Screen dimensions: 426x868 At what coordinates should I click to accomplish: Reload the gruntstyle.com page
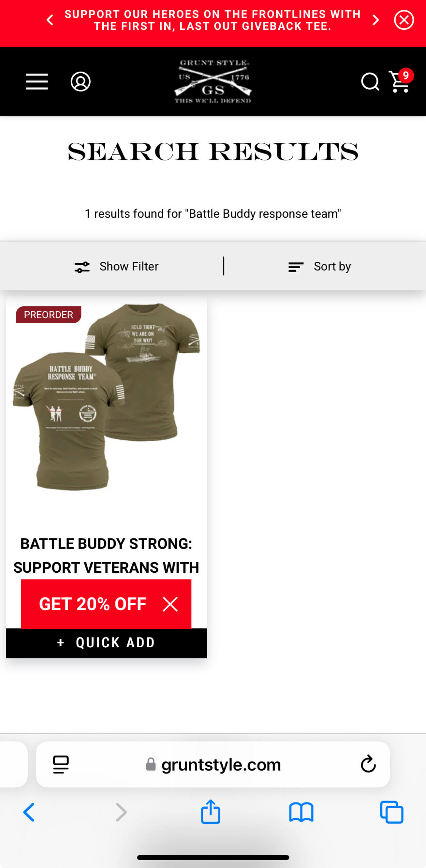click(x=368, y=764)
